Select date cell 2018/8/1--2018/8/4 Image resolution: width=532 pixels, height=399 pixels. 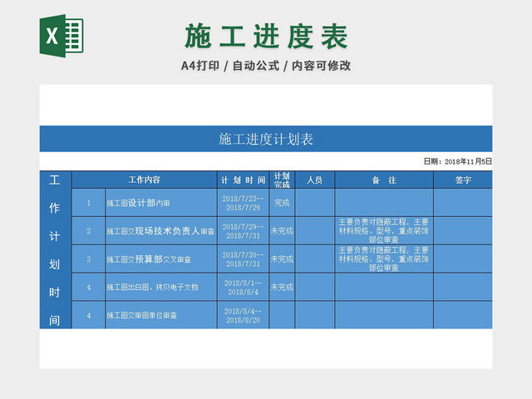tap(243, 288)
